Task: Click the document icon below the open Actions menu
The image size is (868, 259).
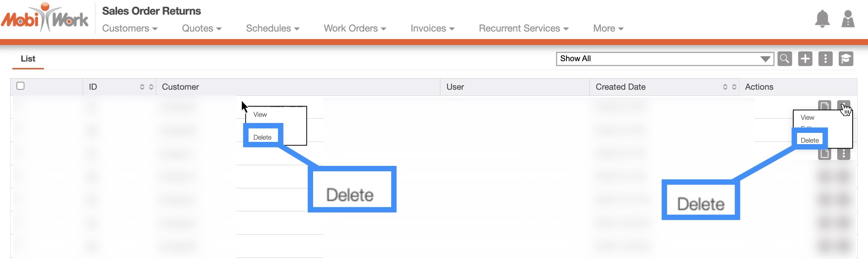Action: [x=824, y=154]
